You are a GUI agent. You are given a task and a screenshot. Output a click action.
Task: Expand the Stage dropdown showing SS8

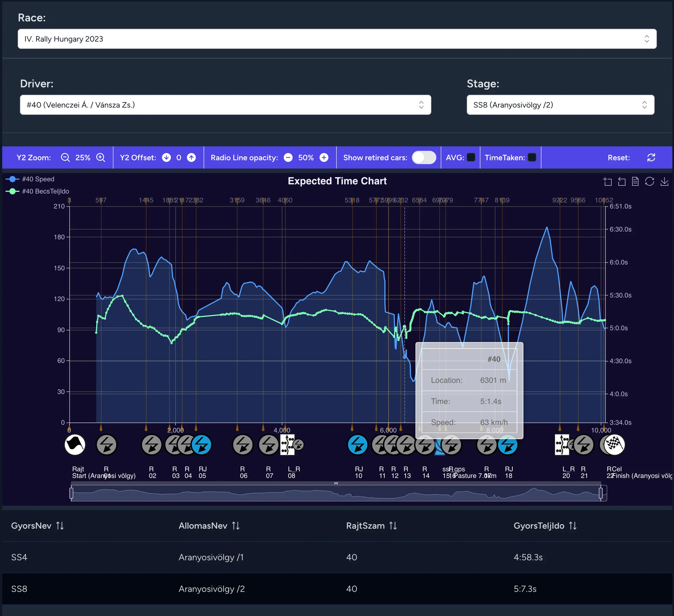(560, 105)
